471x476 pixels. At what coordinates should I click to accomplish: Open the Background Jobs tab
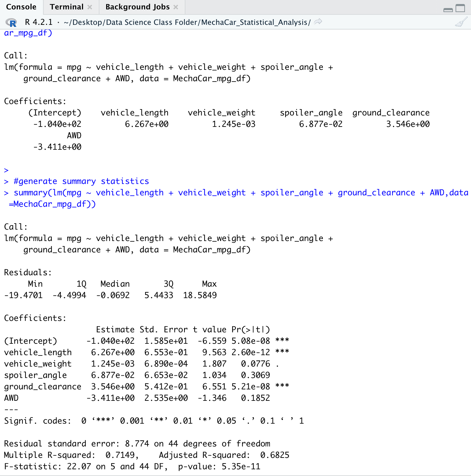pyautogui.click(x=137, y=7)
